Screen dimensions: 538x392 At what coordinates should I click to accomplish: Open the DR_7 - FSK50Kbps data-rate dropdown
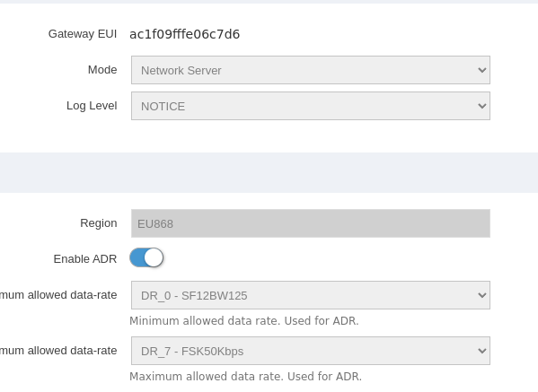[311, 351]
